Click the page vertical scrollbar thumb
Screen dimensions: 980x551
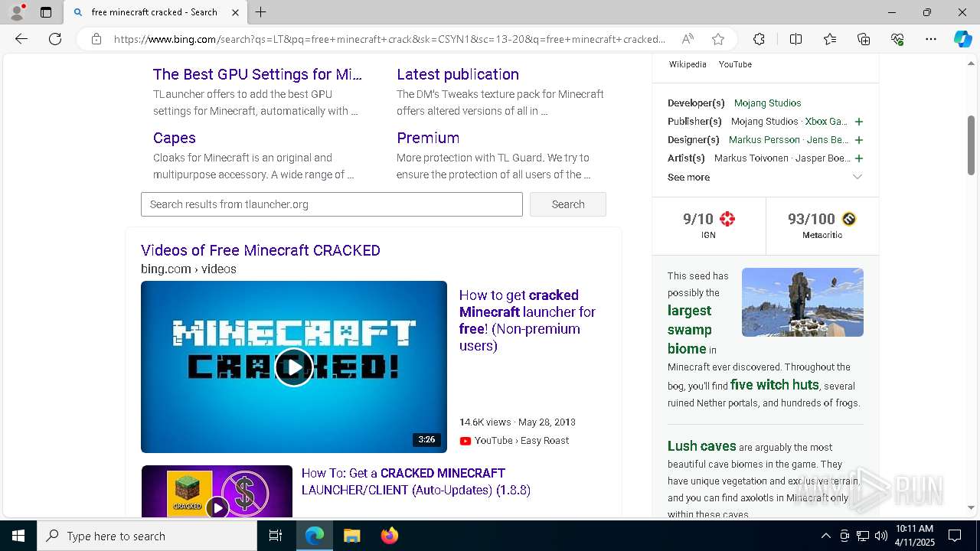pyautogui.click(x=971, y=145)
